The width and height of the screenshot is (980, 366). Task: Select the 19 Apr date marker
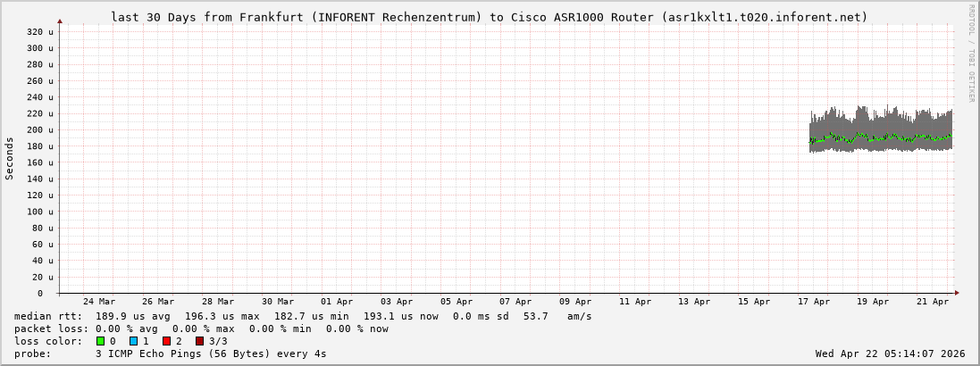[873, 302]
